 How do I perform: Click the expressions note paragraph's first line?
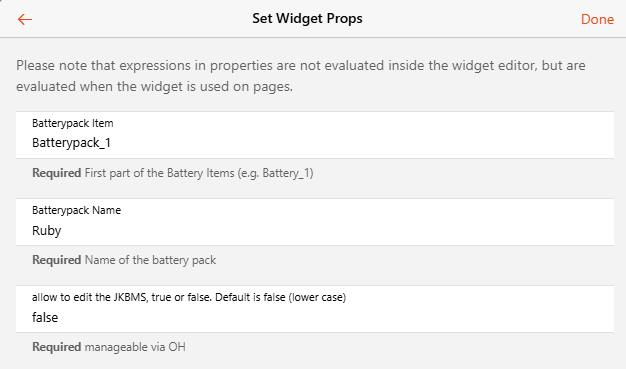301,65
